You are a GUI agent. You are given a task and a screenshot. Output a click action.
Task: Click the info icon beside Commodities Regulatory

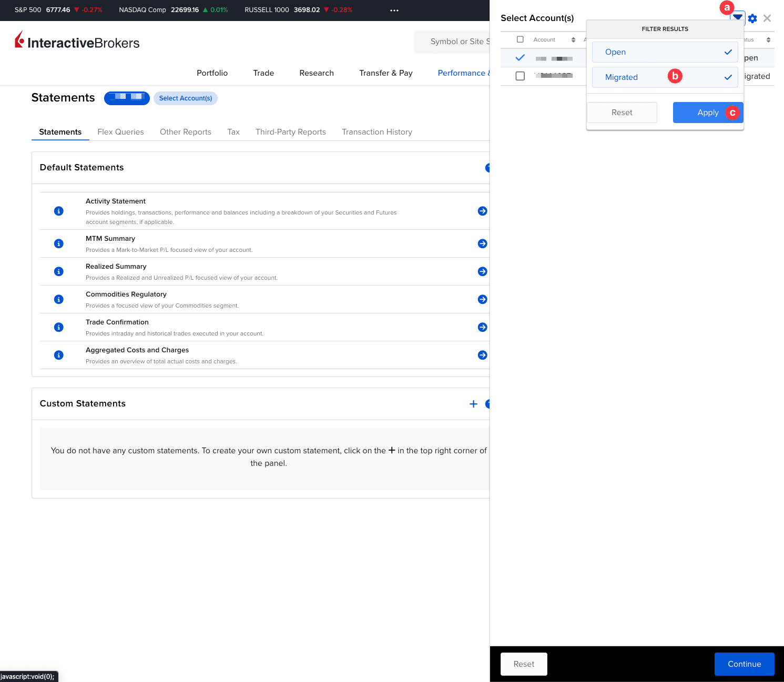[58, 299]
